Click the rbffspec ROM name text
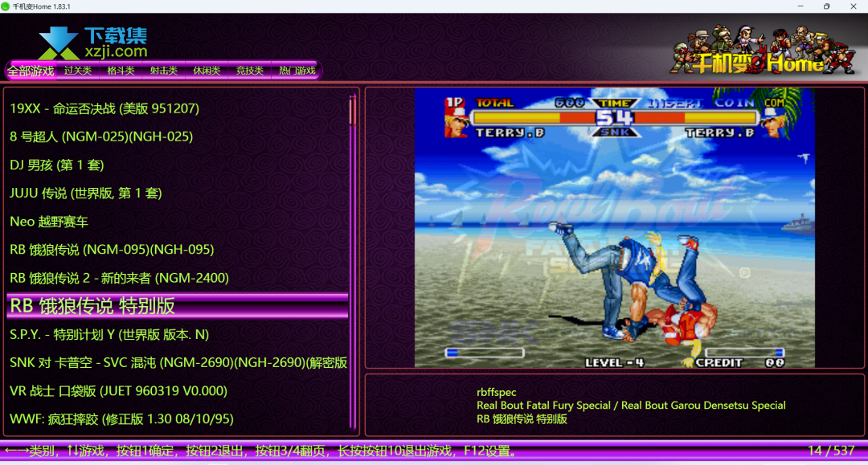The image size is (868, 465). (497, 392)
